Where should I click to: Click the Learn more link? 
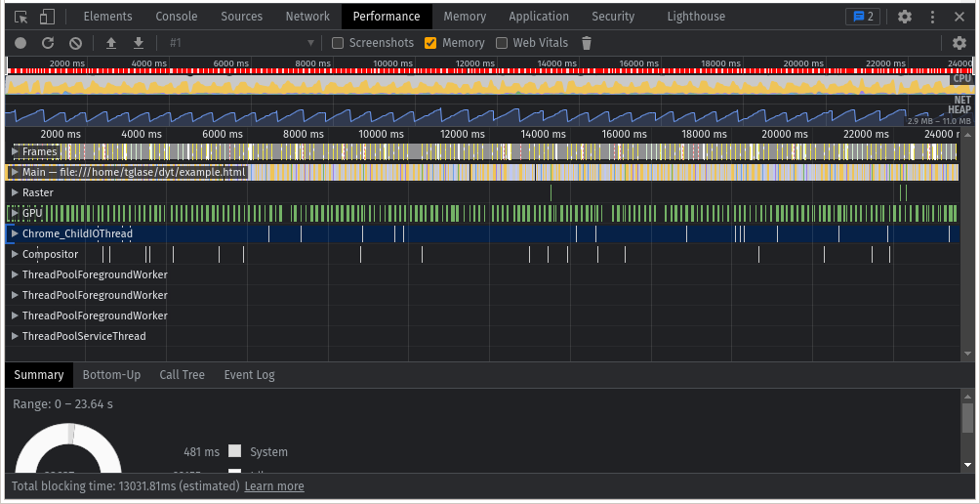click(x=274, y=486)
